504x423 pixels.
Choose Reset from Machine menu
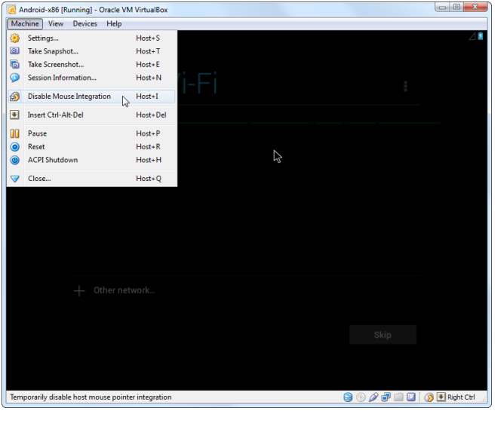[92, 146]
